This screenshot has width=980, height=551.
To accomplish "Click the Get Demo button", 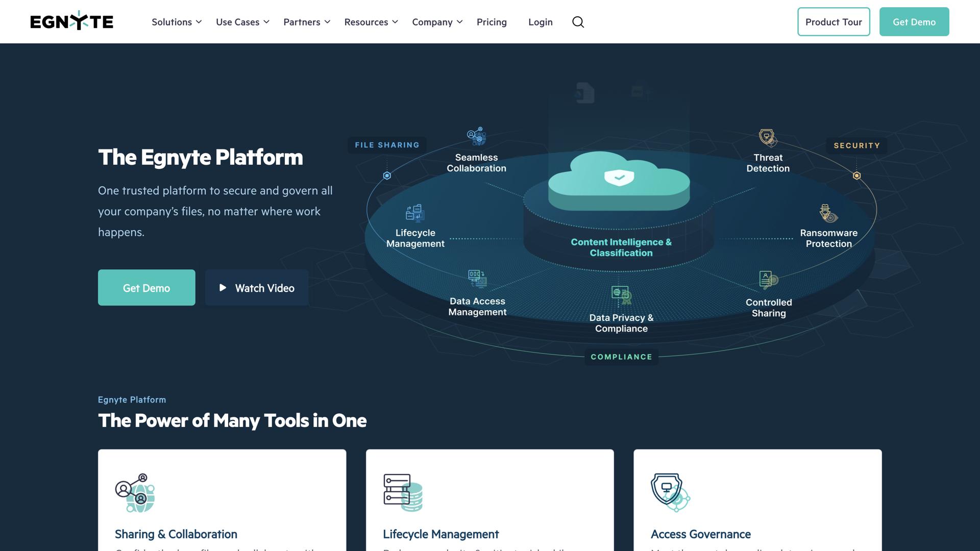I will [x=914, y=21].
